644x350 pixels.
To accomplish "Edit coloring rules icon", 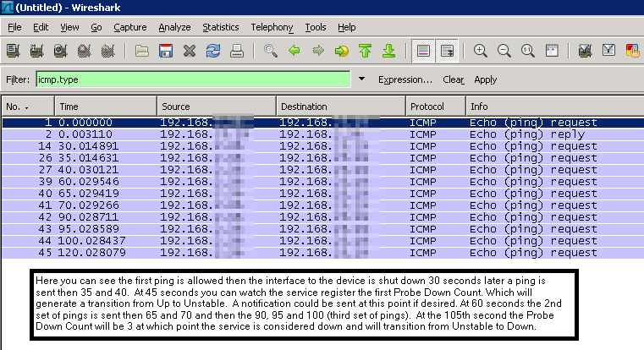I will [x=632, y=51].
